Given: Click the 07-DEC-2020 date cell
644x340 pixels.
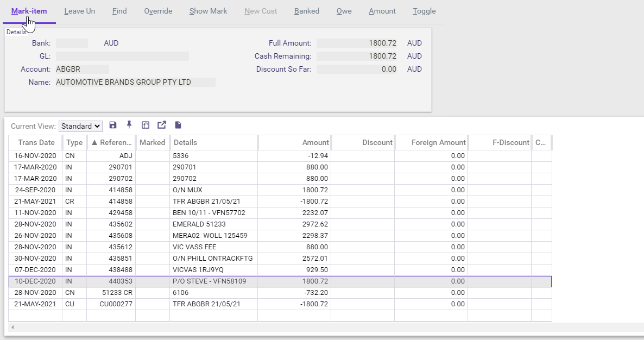Looking at the screenshot, I should coord(35,270).
